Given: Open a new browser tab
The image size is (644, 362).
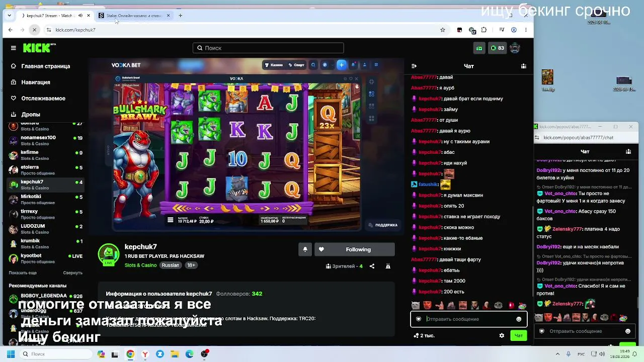Looking at the screenshot, I should (x=181, y=16).
